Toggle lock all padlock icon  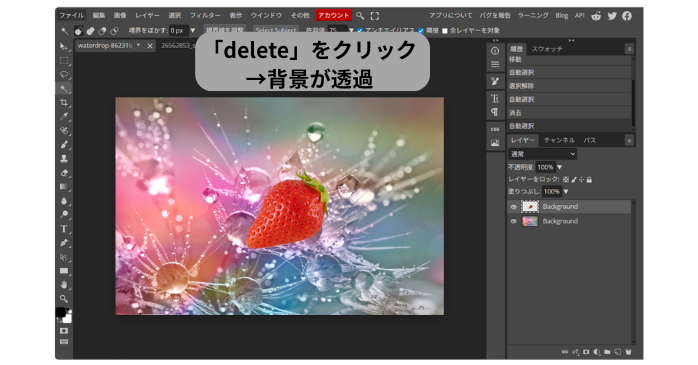point(589,180)
